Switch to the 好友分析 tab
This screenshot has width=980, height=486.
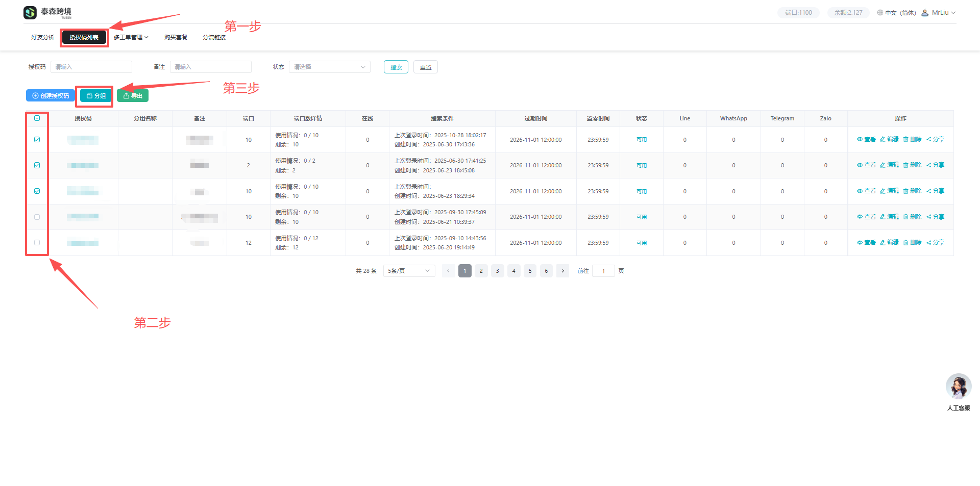point(42,37)
